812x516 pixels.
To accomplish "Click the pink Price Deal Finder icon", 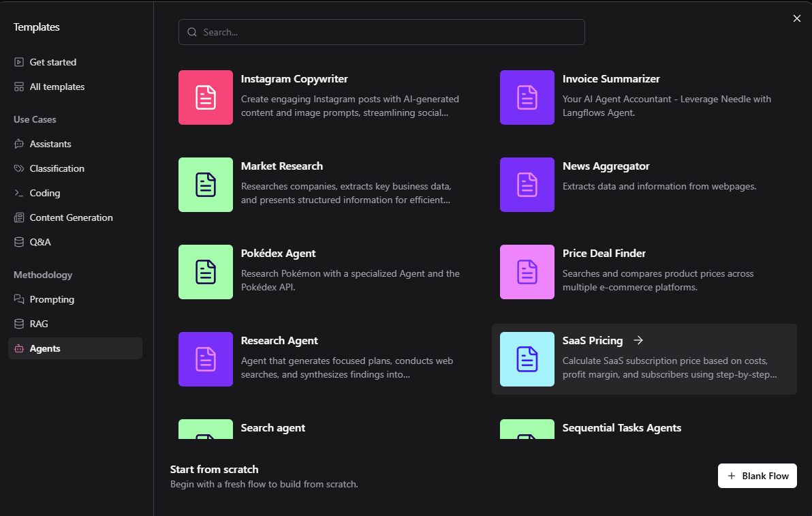I will pos(527,272).
